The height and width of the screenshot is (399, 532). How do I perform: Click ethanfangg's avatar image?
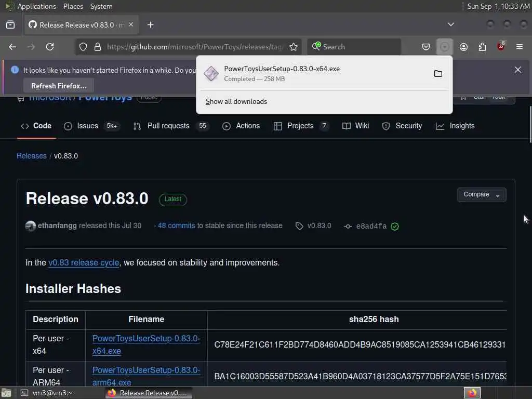31,225
